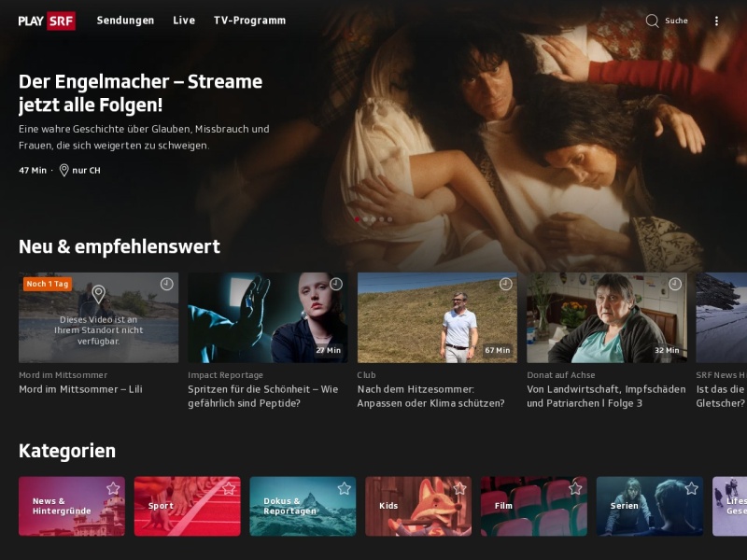Image resolution: width=747 pixels, height=560 pixels.
Task: Open the Sport category card
Action: point(188,506)
